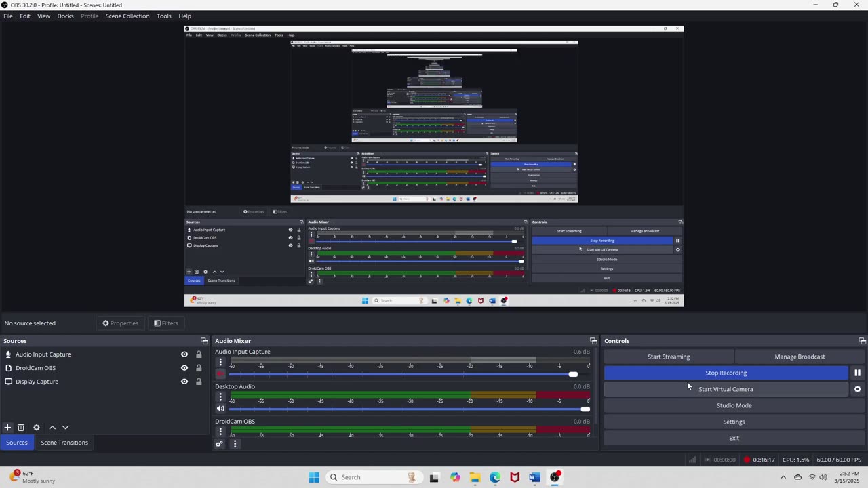Image resolution: width=868 pixels, height=488 pixels.
Task: Switch to the Scene Transitions tab
Action: [64, 443]
